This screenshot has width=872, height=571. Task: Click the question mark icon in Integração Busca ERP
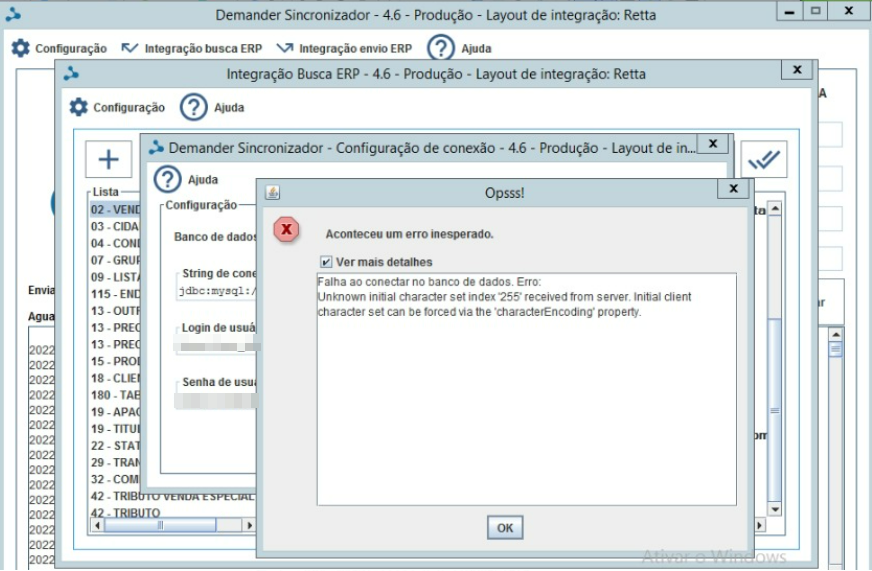tap(194, 107)
